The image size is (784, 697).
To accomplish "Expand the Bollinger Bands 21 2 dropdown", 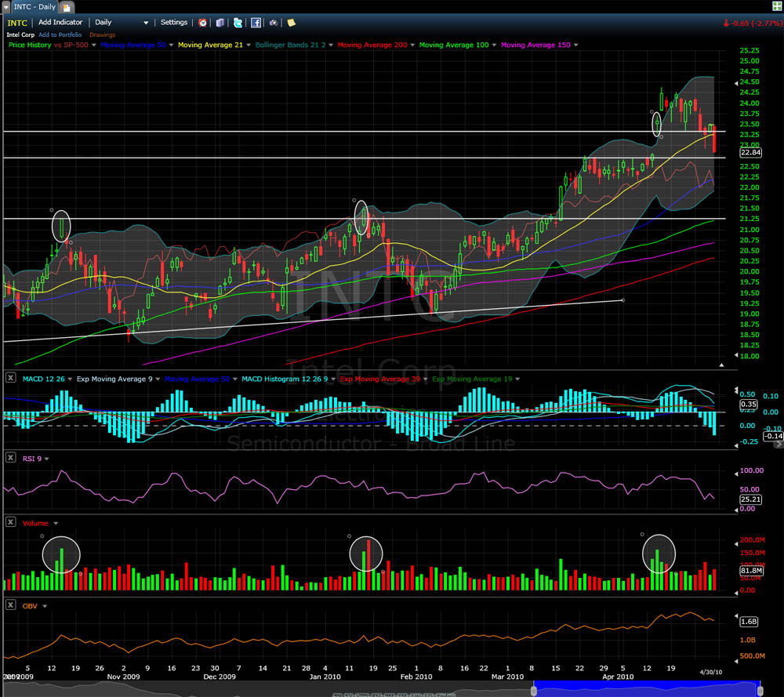I will 332,45.
